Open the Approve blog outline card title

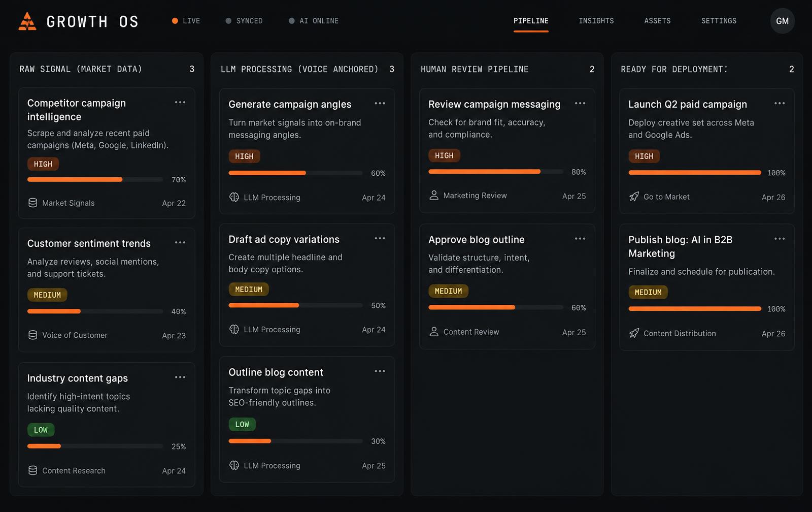point(477,240)
